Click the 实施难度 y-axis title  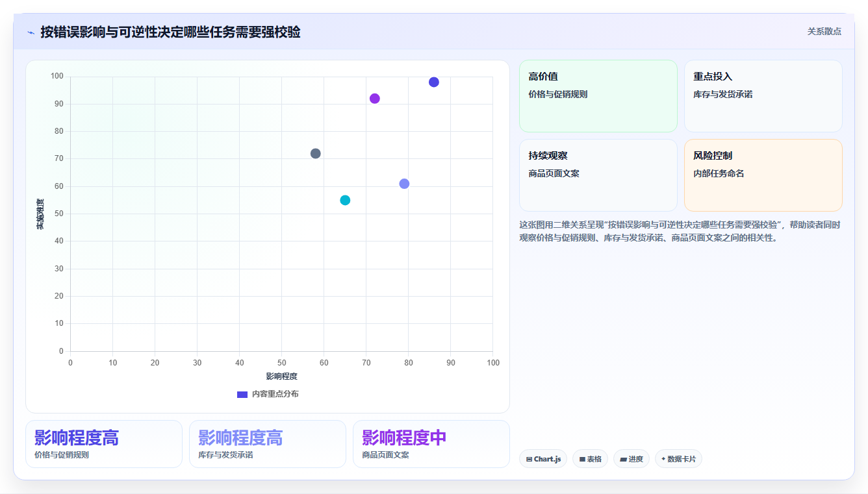[40, 214]
